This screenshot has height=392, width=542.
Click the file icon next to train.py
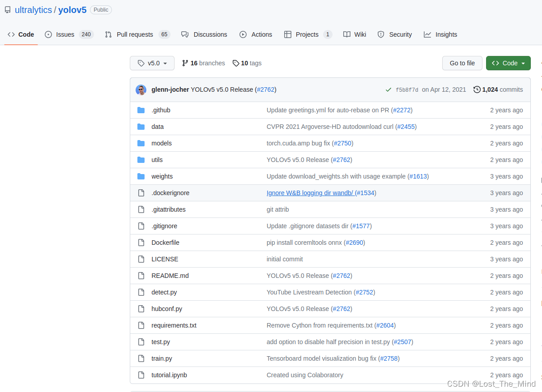pyautogui.click(x=141, y=358)
